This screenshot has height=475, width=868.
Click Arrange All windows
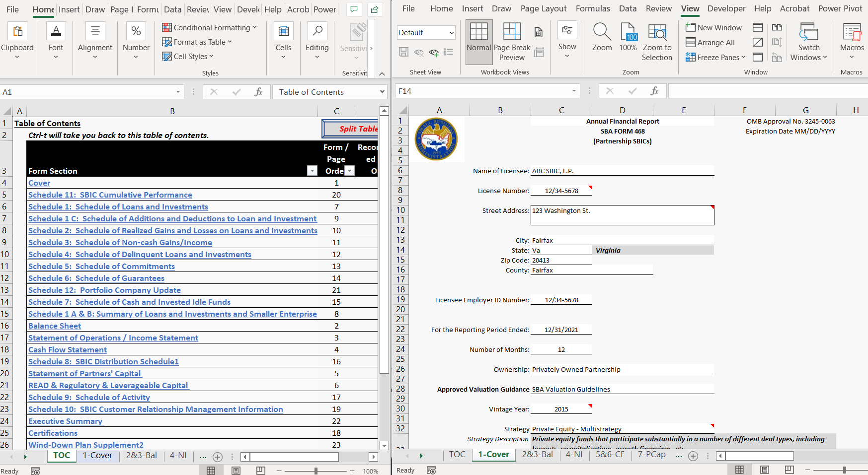(710, 43)
